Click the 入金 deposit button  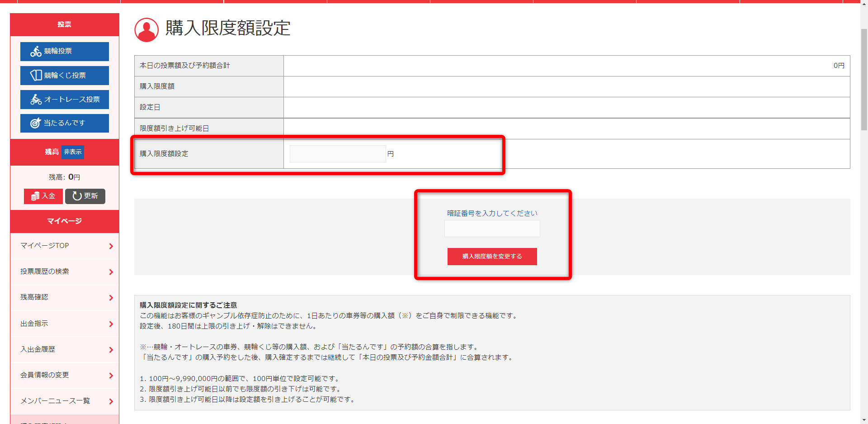[x=43, y=196]
